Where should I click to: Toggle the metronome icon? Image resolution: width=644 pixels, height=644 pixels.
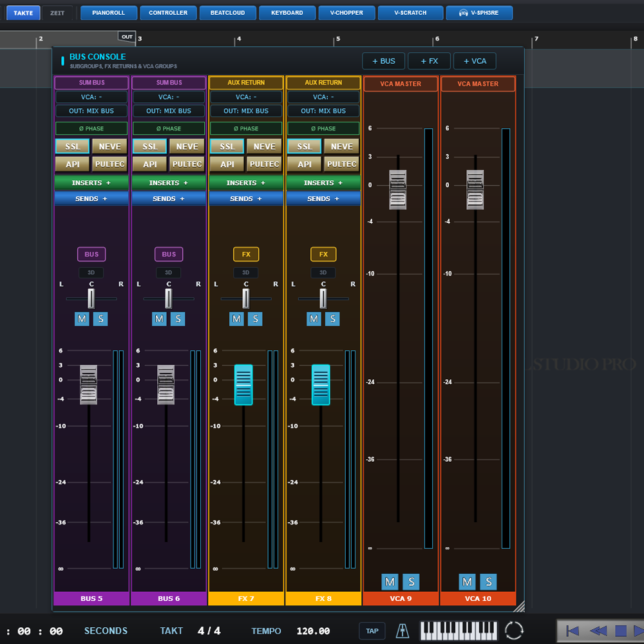click(x=402, y=630)
